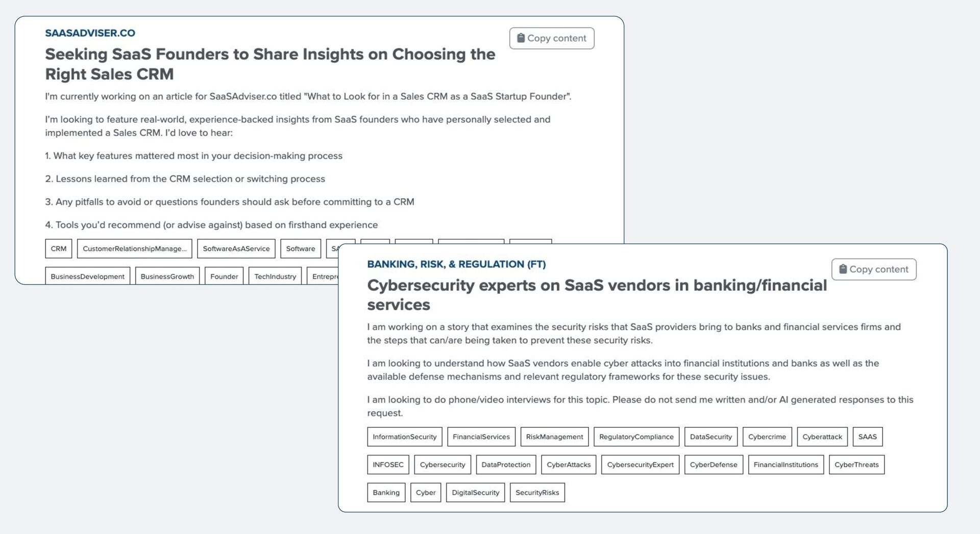
Task: Choose the Banking tag
Action: pos(386,493)
